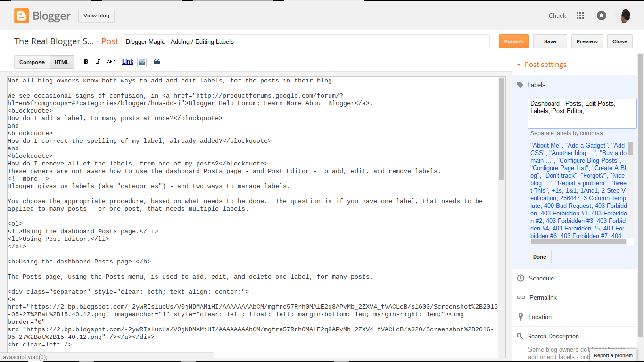Insert a blockquote using the quote icon
Image resolution: width=644 pixels, height=362 pixels.
point(157,62)
